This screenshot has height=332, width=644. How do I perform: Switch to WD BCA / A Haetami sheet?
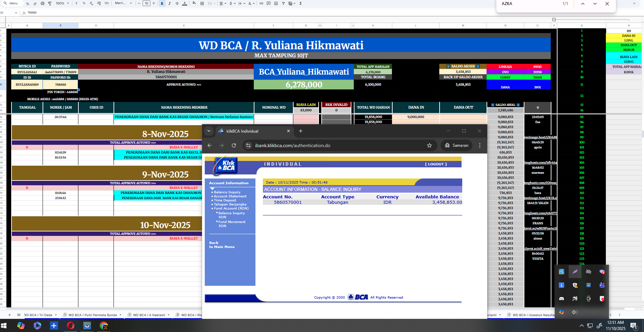coord(149,315)
